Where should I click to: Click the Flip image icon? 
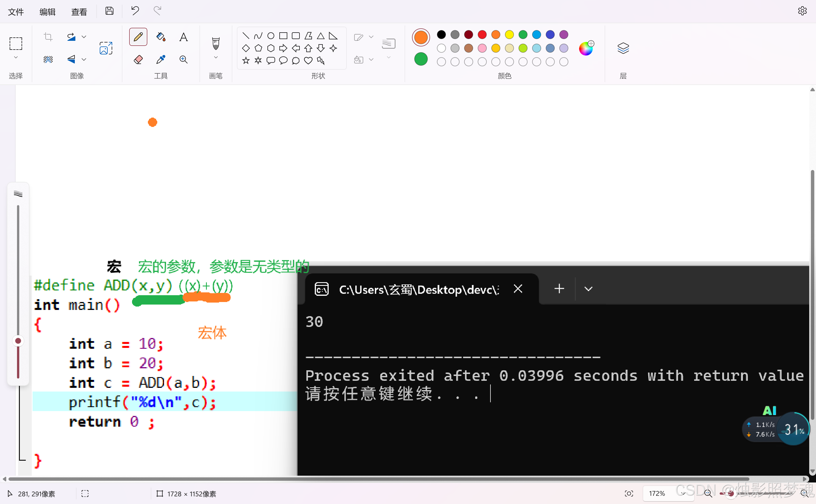71,59
